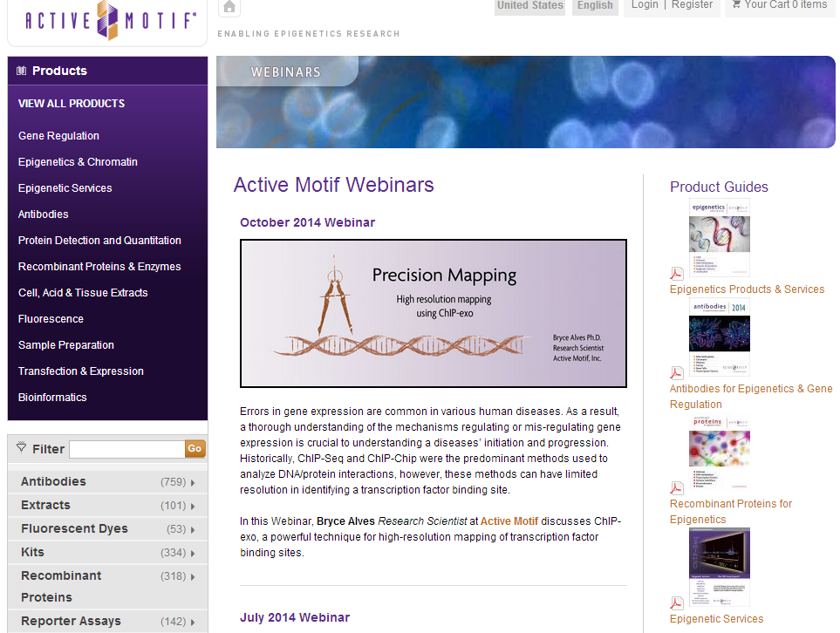Screen dimensions: 840x633
Task: Select Extracts filter category row
Action: (x=107, y=505)
